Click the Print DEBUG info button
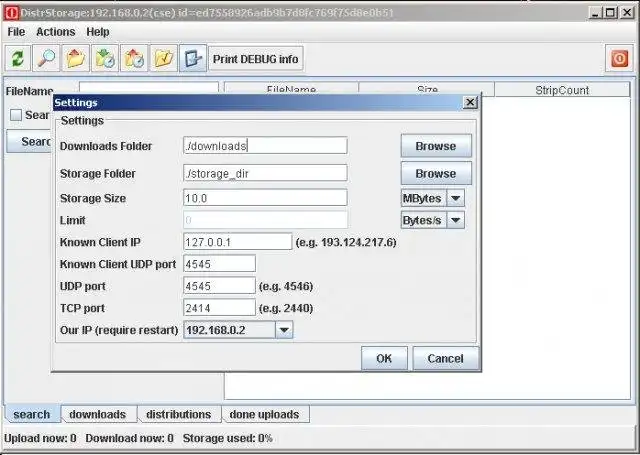This screenshot has height=455, width=640. click(256, 59)
